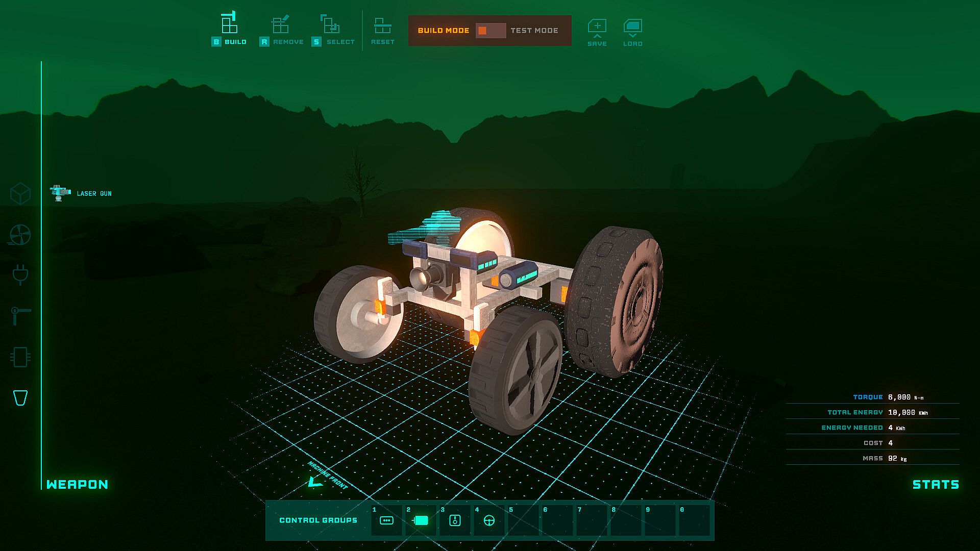Open the Load machine dialog
980x551 pixels.
coord(632,32)
